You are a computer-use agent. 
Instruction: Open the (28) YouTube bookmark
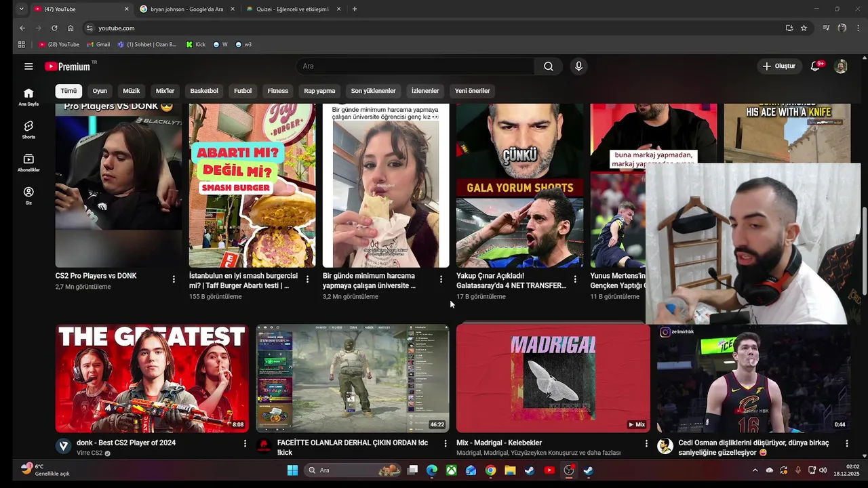tap(59, 45)
